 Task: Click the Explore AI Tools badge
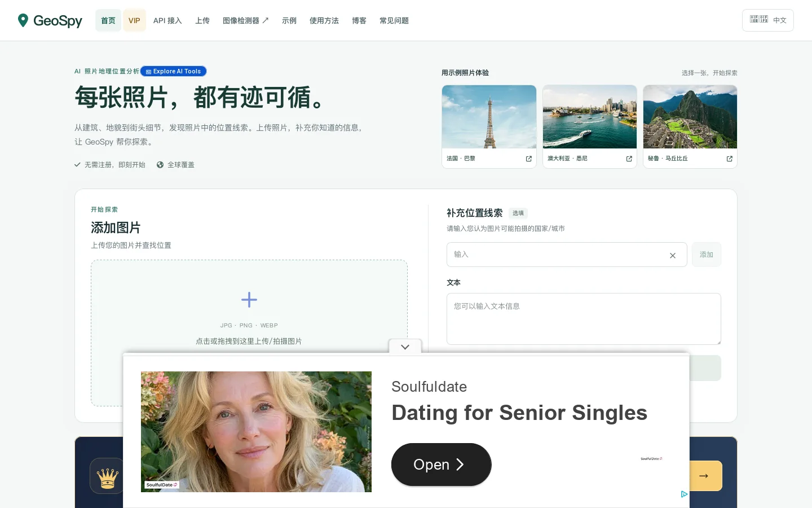[174, 71]
